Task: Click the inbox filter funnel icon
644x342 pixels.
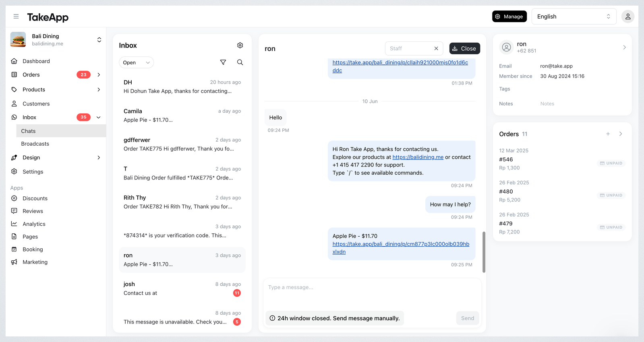Action: [x=223, y=62]
